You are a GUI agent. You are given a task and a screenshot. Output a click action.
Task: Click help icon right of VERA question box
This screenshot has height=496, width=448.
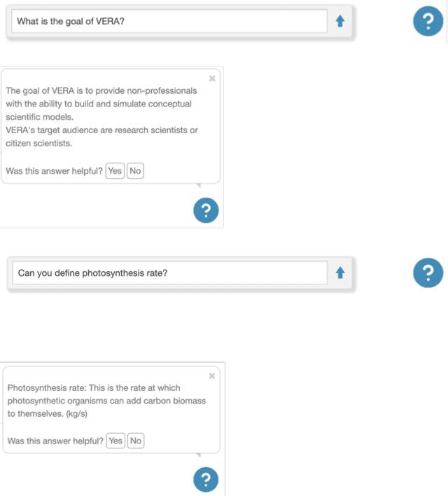428,21
